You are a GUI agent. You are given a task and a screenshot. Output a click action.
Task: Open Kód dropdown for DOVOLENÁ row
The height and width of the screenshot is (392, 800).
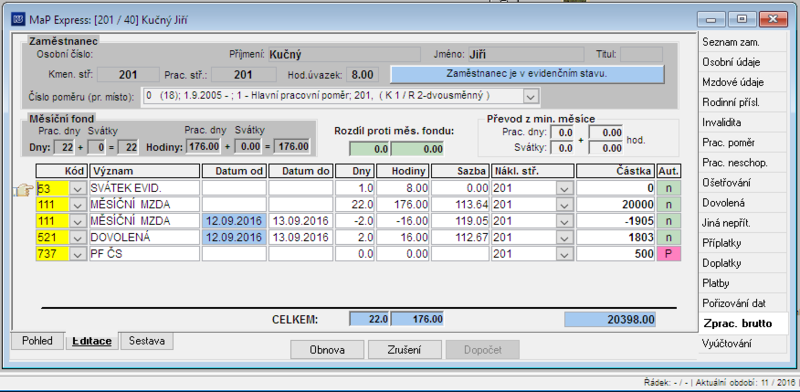click(x=78, y=237)
